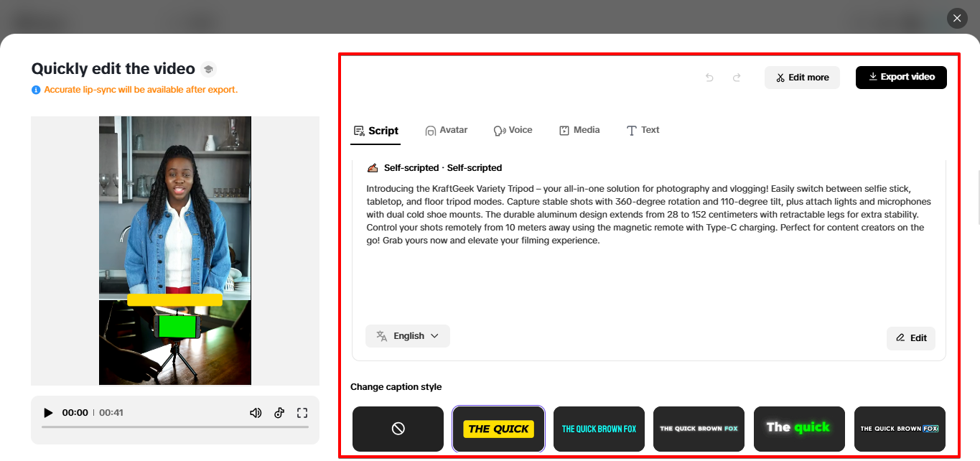Open the Voice tab
This screenshot has width=980, height=461.
[513, 130]
